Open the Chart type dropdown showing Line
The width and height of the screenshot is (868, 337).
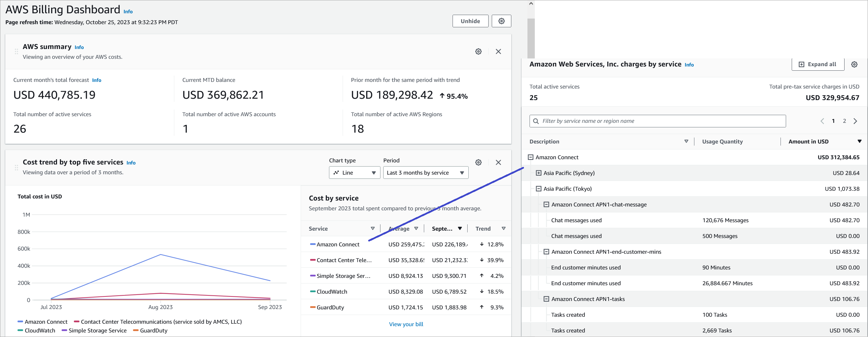pos(354,172)
